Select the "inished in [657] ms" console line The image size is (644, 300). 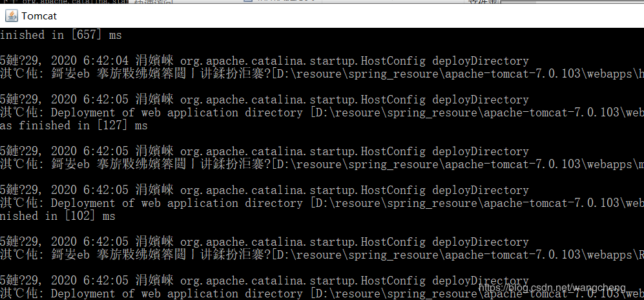[61, 36]
